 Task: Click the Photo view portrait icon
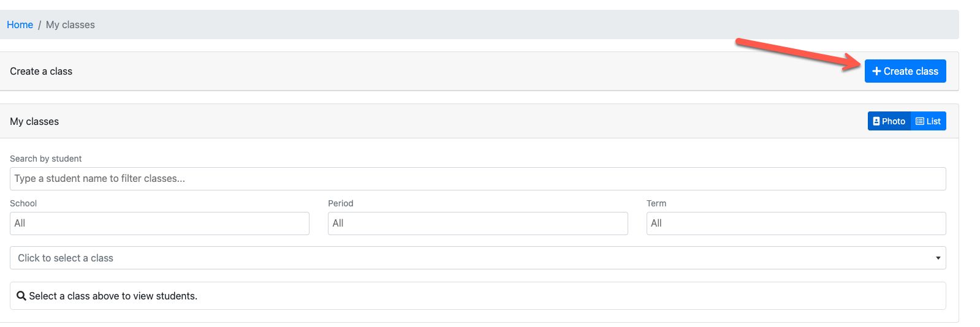[x=876, y=121]
